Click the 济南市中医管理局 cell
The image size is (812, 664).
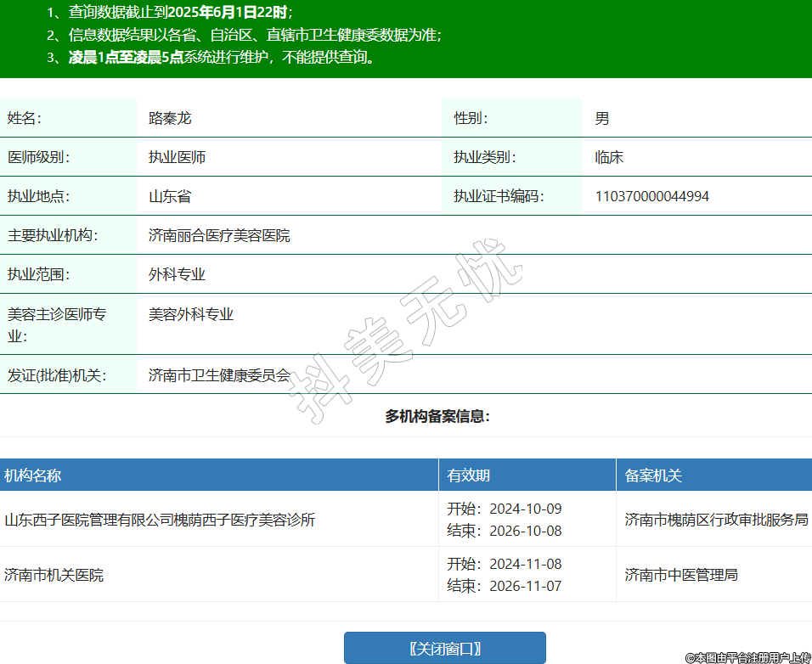point(681,575)
